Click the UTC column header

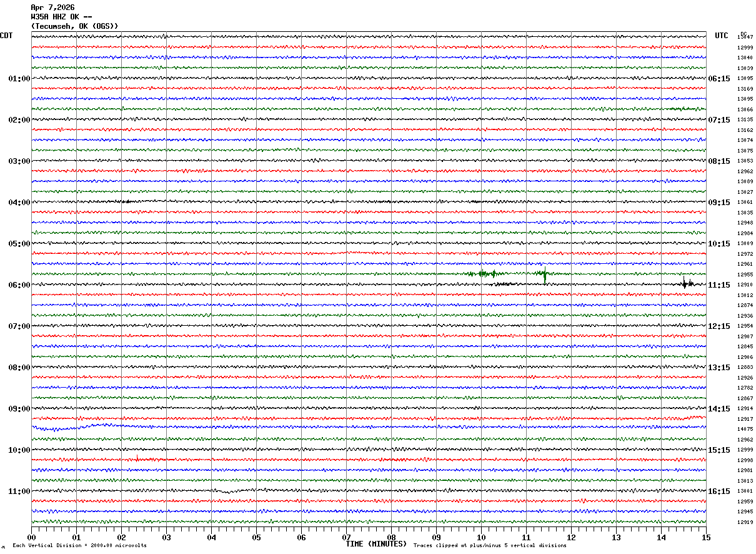tap(721, 36)
